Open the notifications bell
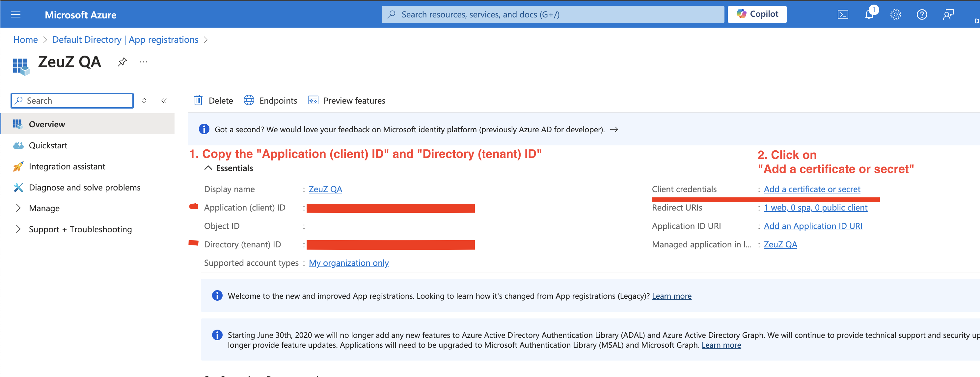Screen dimensions: 980x377 click(x=869, y=15)
